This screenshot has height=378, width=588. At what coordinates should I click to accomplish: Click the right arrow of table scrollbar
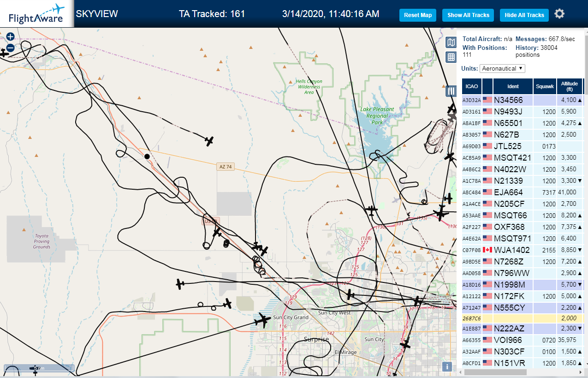coord(580,372)
